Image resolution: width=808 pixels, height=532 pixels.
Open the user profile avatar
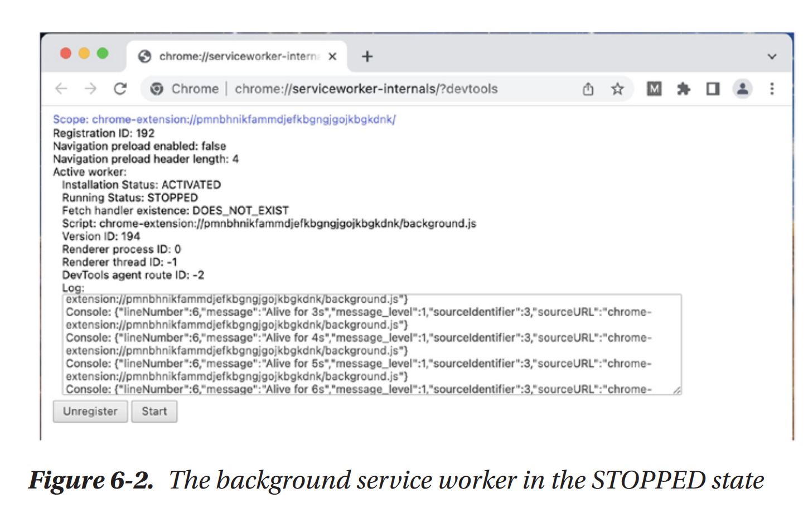743,89
